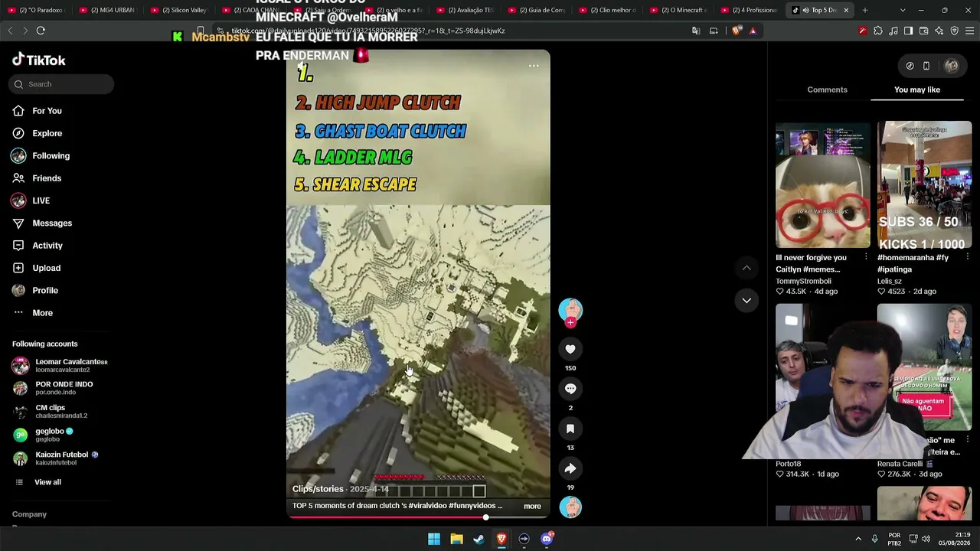Open Discord from the taskbar
Image resolution: width=980 pixels, height=551 pixels.
[547, 539]
